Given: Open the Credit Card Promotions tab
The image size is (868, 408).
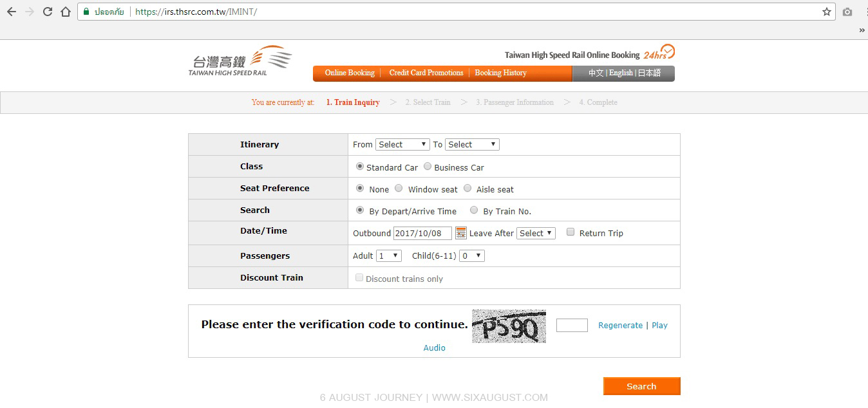Looking at the screenshot, I should [426, 73].
